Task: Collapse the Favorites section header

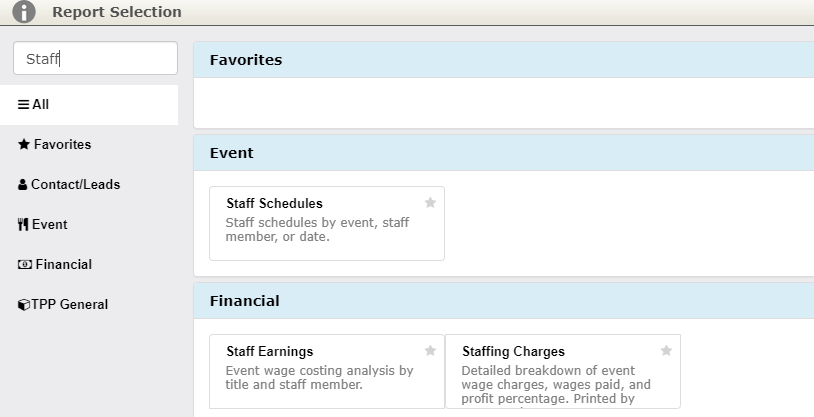Action: pos(504,60)
